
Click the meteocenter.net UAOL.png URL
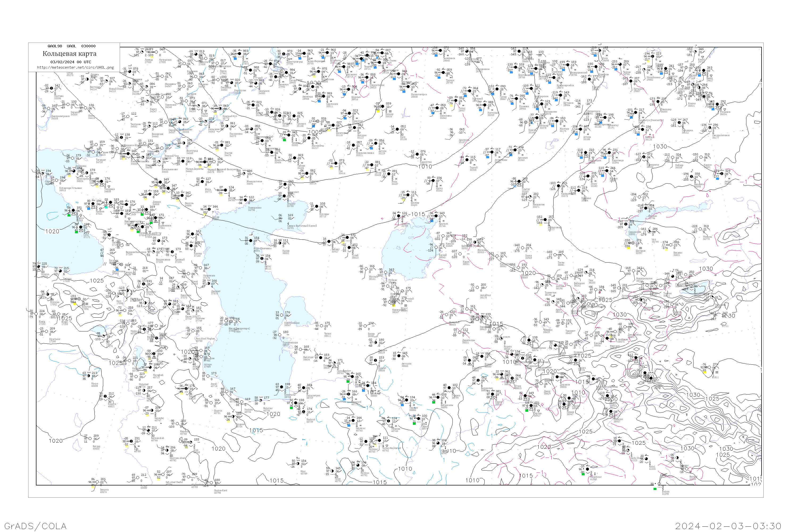pos(75,68)
